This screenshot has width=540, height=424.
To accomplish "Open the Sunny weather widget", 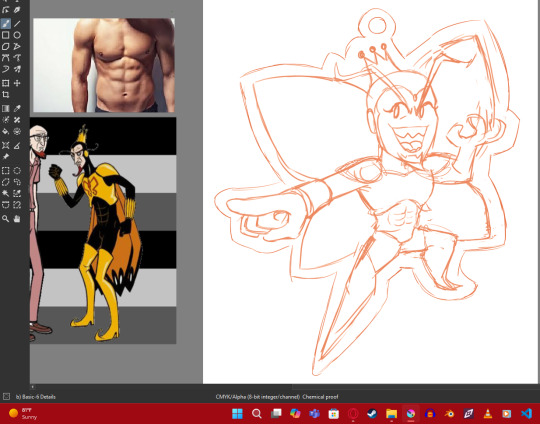I will click(23, 413).
